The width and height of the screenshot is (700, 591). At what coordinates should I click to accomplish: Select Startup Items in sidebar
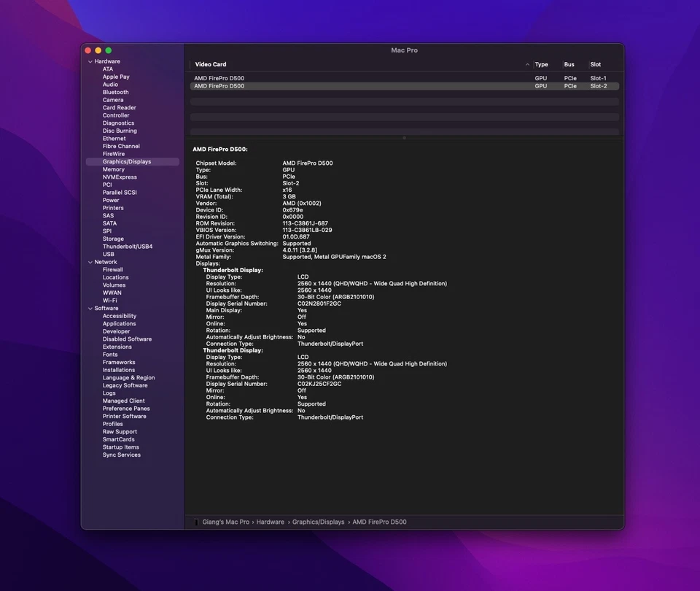[x=121, y=447]
